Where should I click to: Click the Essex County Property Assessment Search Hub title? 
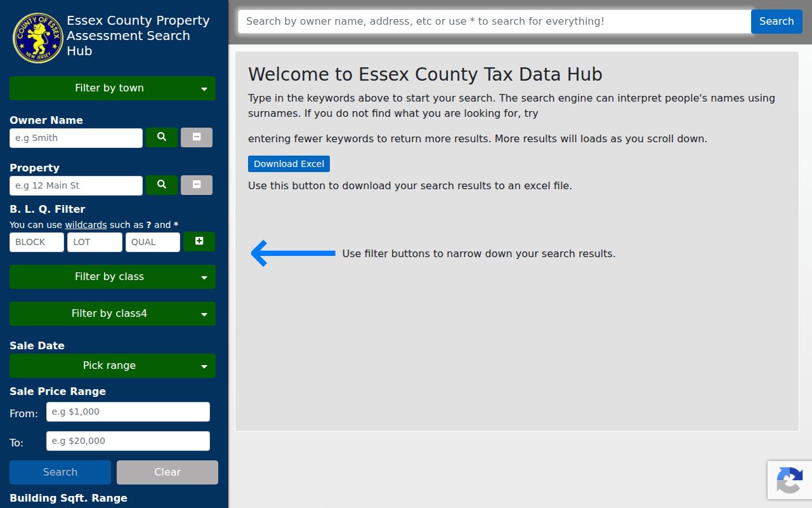[x=138, y=36]
